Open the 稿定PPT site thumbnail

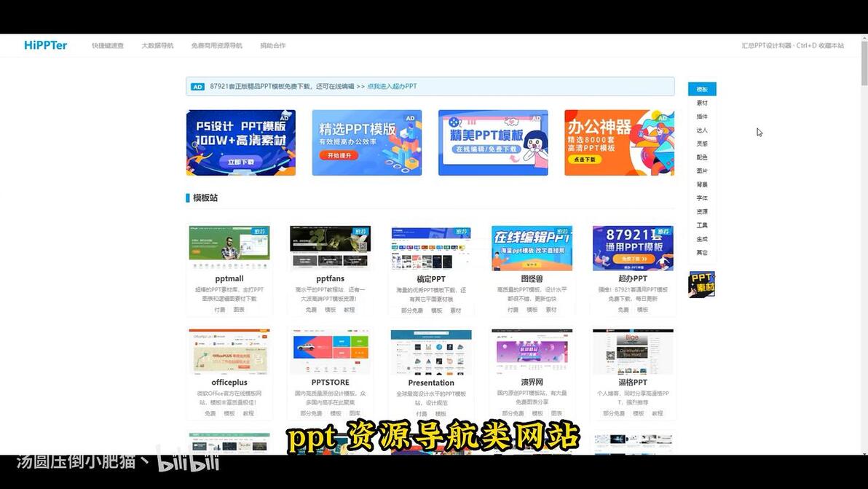[430, 248]
